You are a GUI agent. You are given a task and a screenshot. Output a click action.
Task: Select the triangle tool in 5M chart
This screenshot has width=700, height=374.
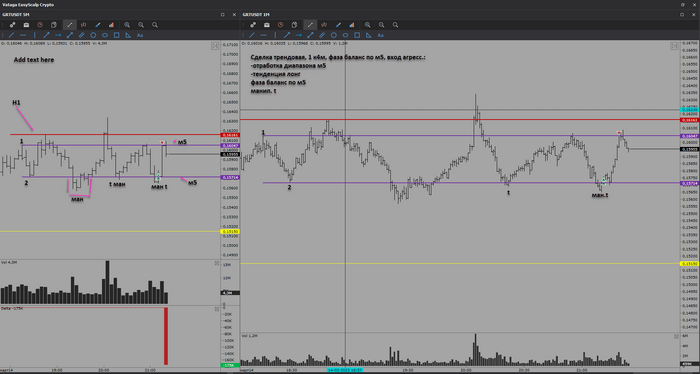point(128,35)
